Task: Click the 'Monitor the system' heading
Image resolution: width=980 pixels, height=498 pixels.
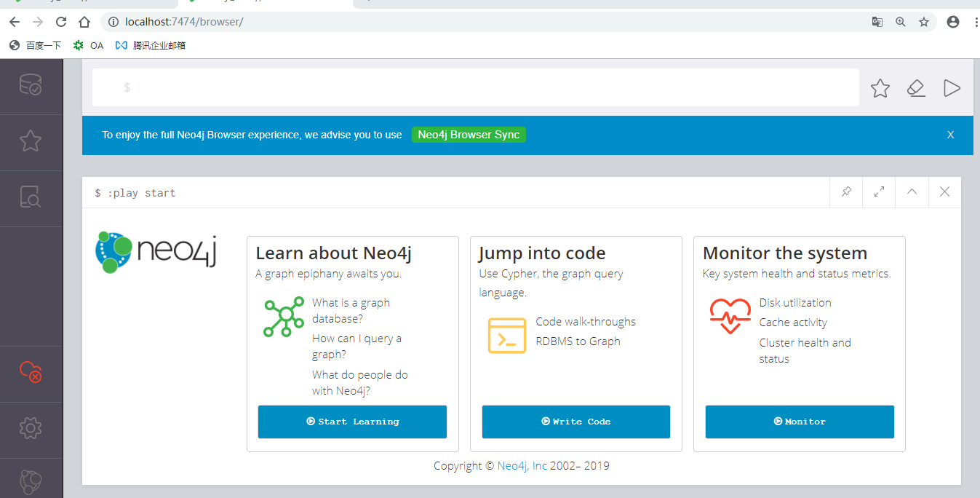Action: tap(785, 253)
